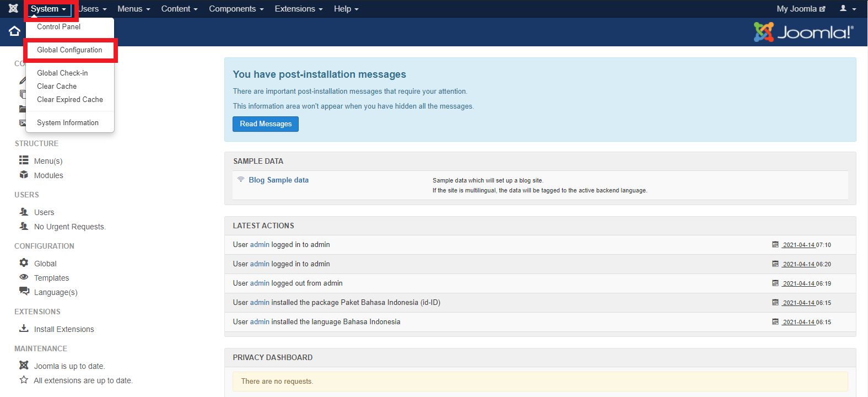Click the Joomla is up to date icon
Screen dimensions: 868x397
click(x=24, y=365)
